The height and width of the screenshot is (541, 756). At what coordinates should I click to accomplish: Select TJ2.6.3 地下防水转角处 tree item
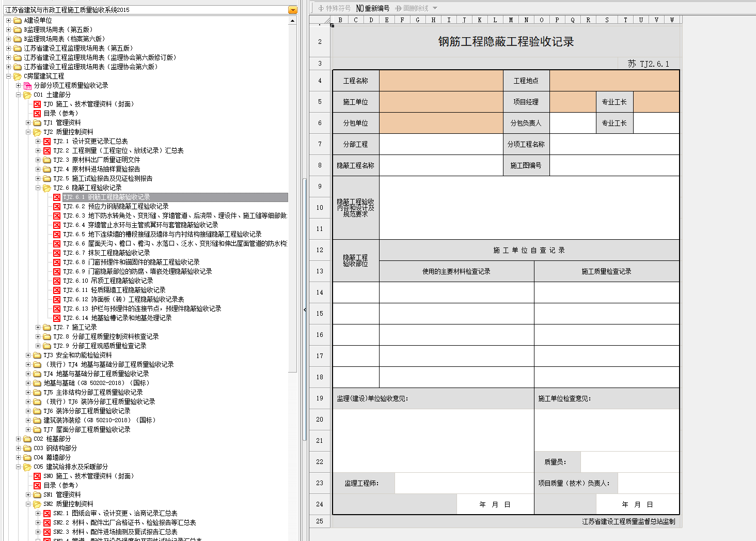pyautogui.click(x=175, y=216)
